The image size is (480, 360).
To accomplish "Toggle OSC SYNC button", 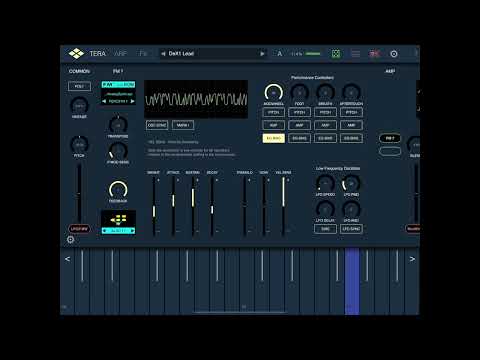I will pyautogui.click(x=157, y=125).
